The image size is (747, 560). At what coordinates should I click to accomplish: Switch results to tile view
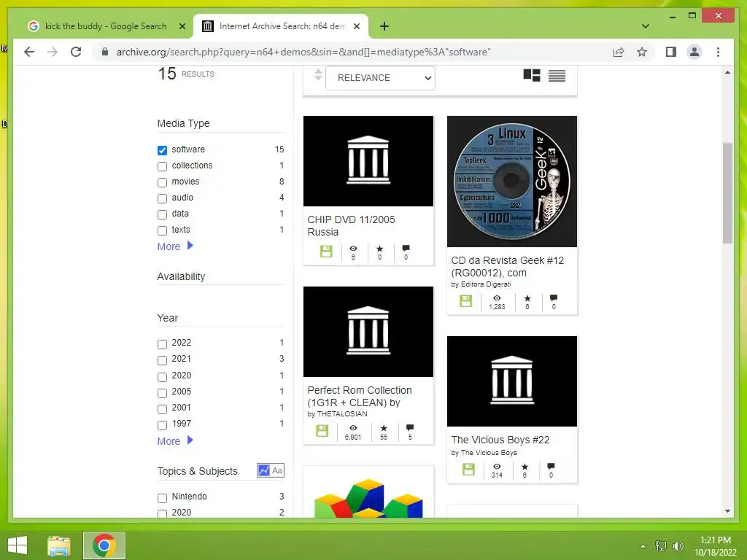pyautogui.click(x=532, y=75)
